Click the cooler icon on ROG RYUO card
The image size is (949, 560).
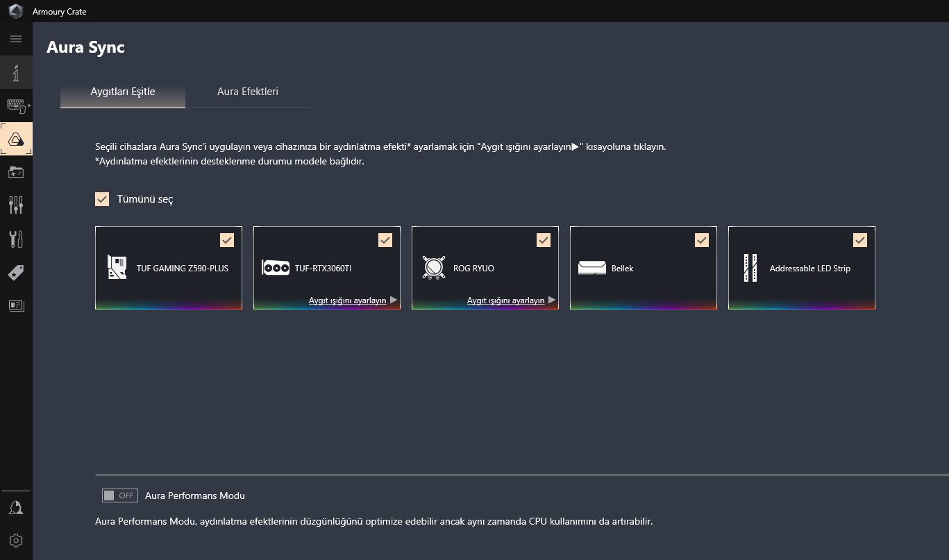[434, 268]
